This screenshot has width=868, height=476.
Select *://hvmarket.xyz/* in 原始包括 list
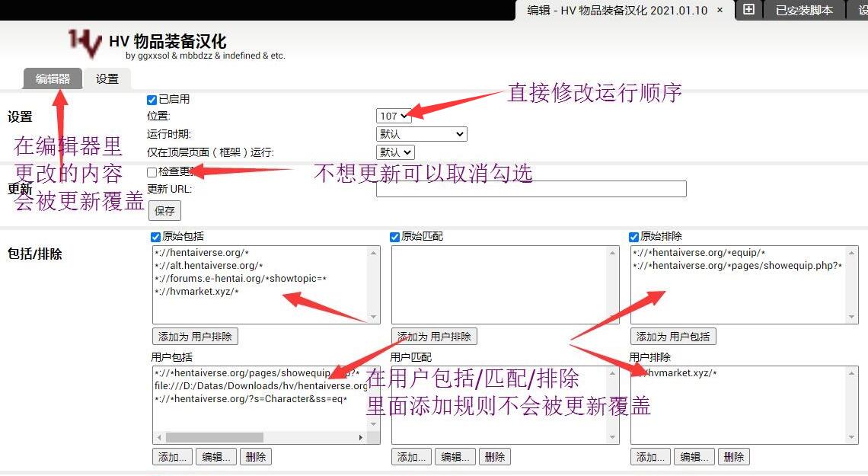tap(196, 292)
